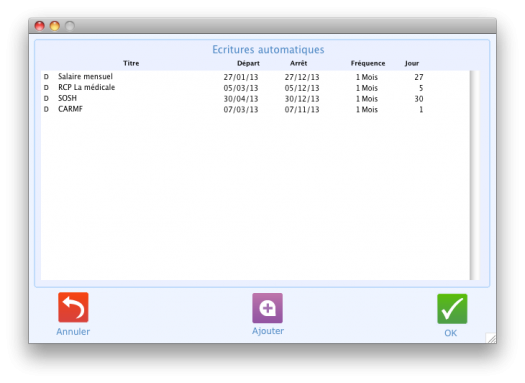Click 1 Mois frequency in CARMF row
Image resolution: width=525 pixels, height=383 pixels.
pos(367,109)
